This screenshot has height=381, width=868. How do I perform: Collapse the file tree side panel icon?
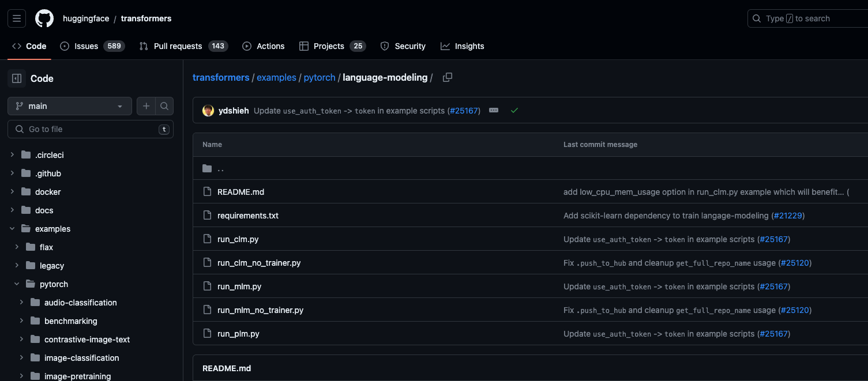click(17, 78)
